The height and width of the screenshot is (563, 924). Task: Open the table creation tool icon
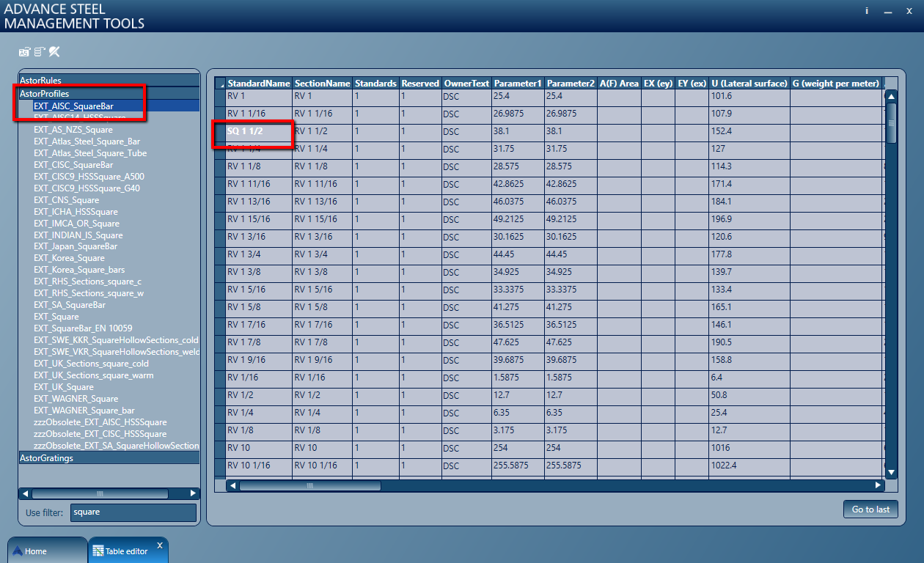point(24,52)
